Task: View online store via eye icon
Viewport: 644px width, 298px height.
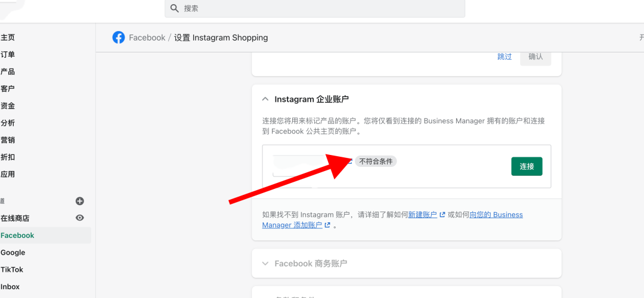Action: pyautogui.click(x=80, y=218)
